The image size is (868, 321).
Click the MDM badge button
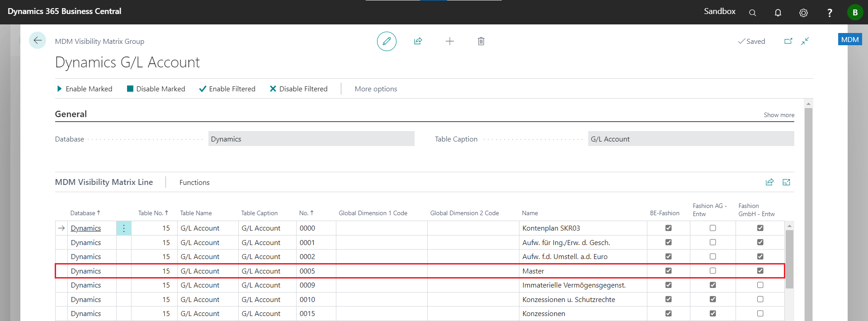pyautogui.click(x=850, y=39)
